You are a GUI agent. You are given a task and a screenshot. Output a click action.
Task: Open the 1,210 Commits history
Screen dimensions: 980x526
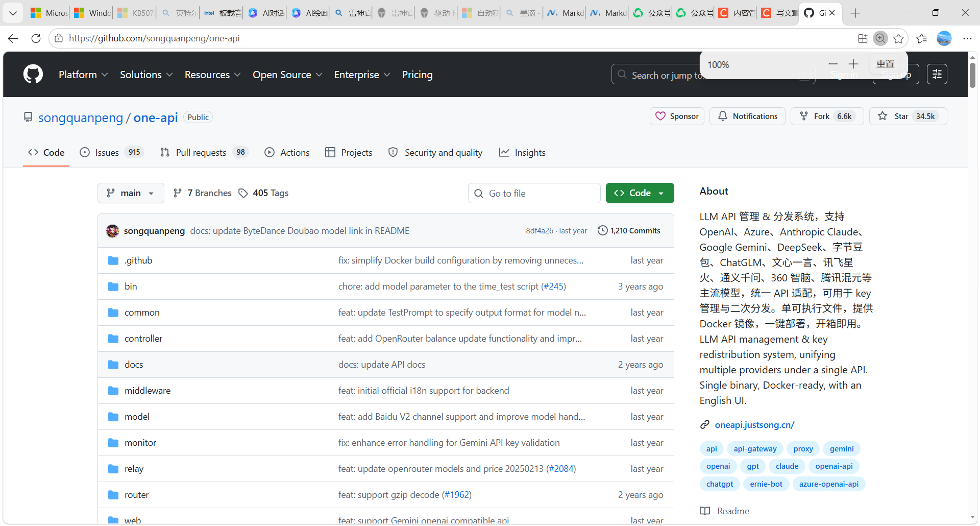tap(629, 231)
